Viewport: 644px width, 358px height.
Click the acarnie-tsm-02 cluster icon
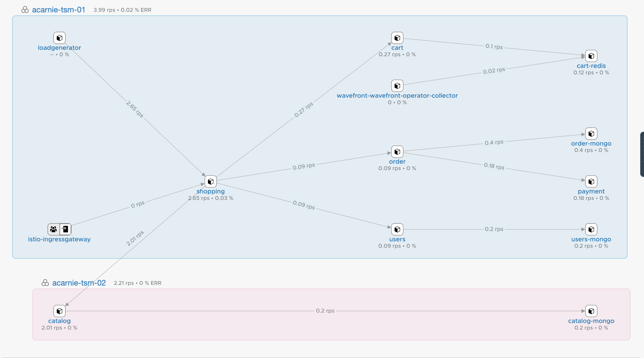click(x=45, y=283)
